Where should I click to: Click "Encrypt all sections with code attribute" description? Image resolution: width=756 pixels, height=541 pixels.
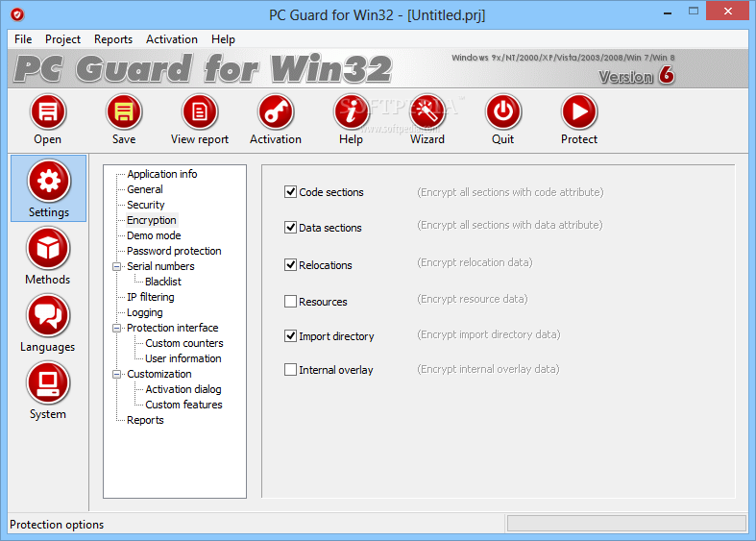(x=510, y=192)
